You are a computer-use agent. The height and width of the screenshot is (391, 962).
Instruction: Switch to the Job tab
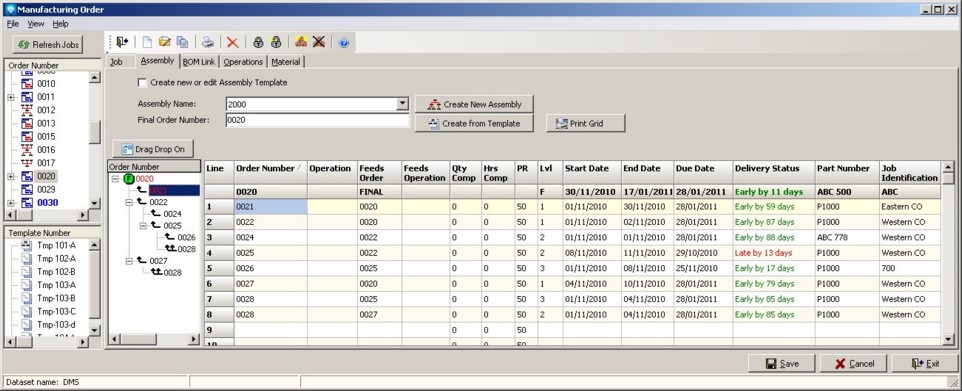coord(117,62)
